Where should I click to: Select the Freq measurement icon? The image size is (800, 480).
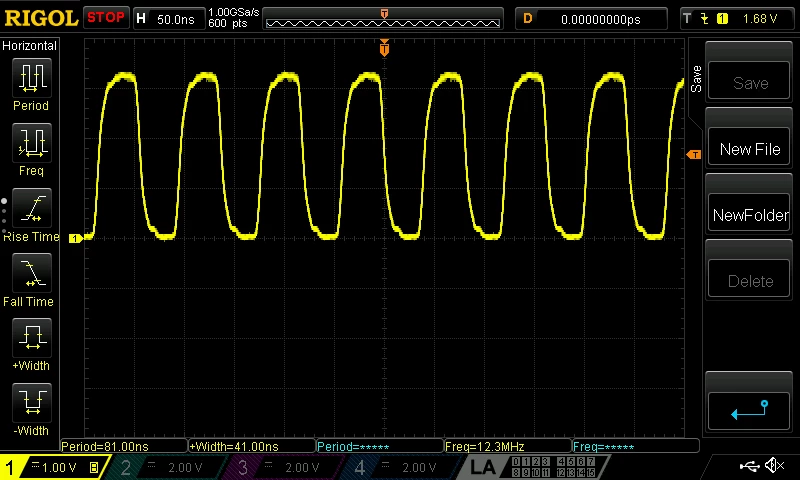[32, 143]
